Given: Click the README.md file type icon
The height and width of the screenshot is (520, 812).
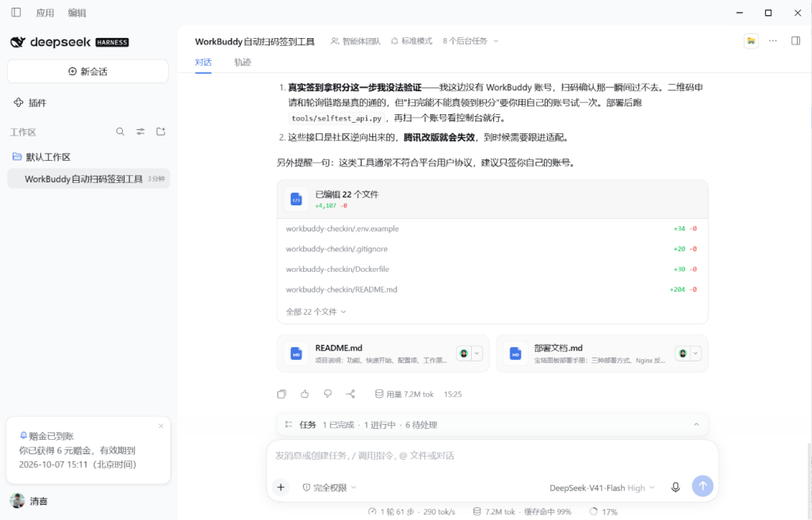Looking at the screenshot, I should click(297, 354).
